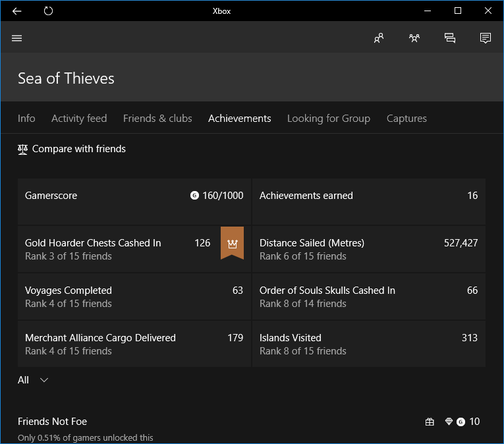Click 'Rank 6 of 15 friends' text
Image resolution: width=504 pixels, height=444 pixels.
(303, 256)
